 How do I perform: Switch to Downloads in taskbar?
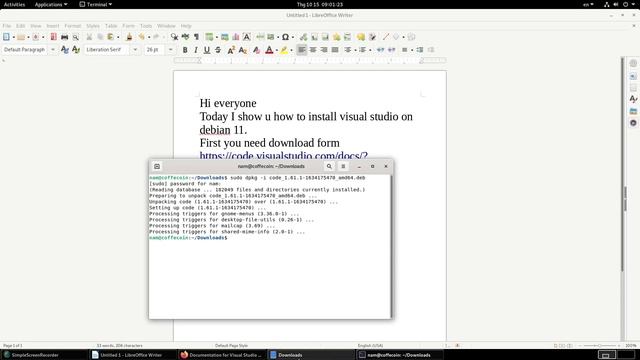[x=311, y=355]
